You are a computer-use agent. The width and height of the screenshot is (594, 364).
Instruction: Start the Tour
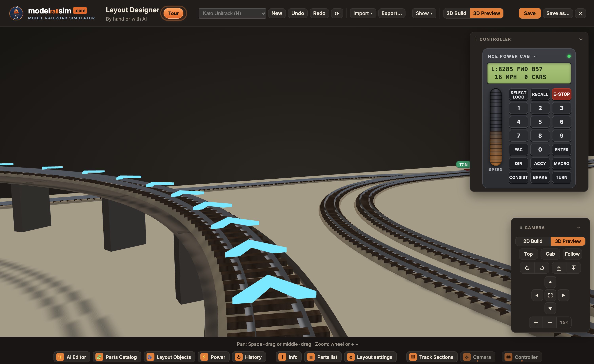coord(173,13)
